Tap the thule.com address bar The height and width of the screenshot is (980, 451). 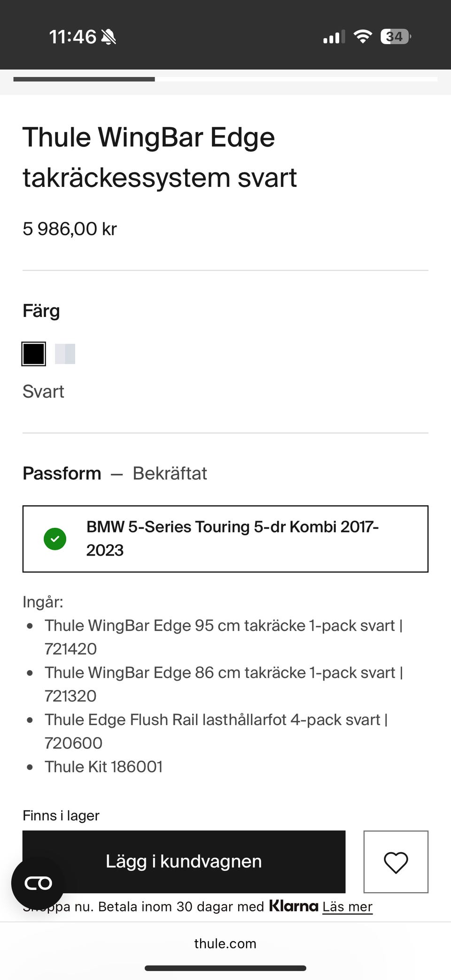coord(225,943)
